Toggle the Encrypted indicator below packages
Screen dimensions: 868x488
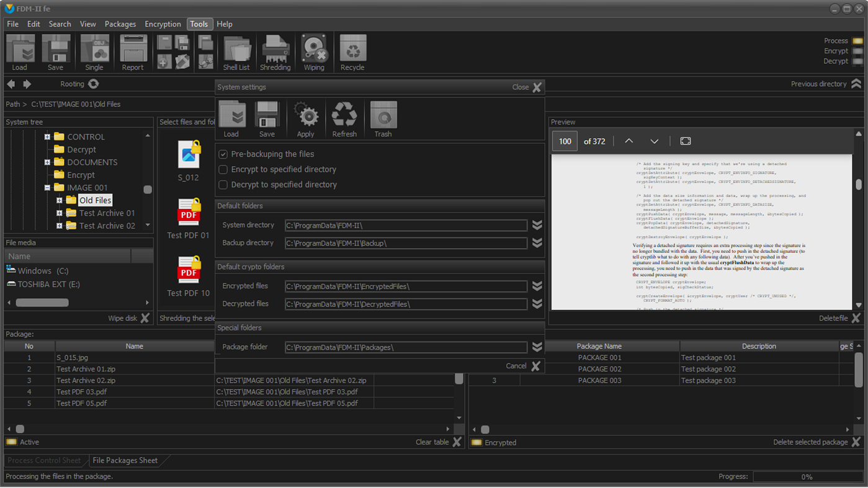coord(477,442)
